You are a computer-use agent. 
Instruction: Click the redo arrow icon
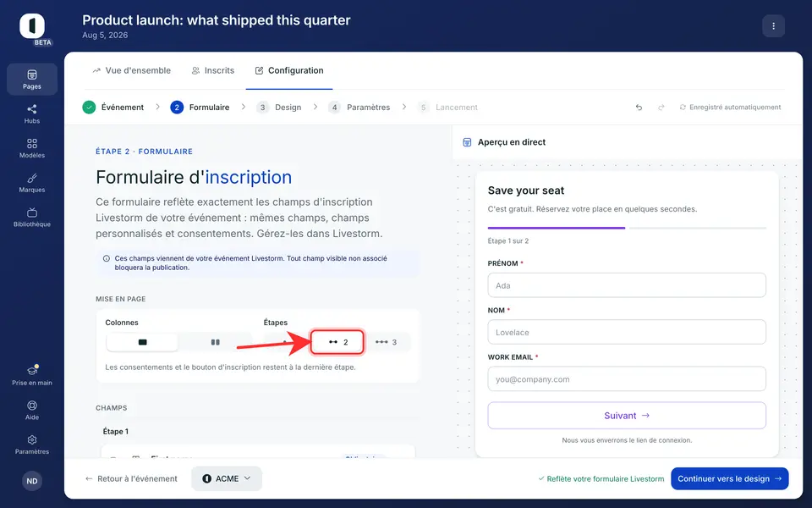click(661, 108)
